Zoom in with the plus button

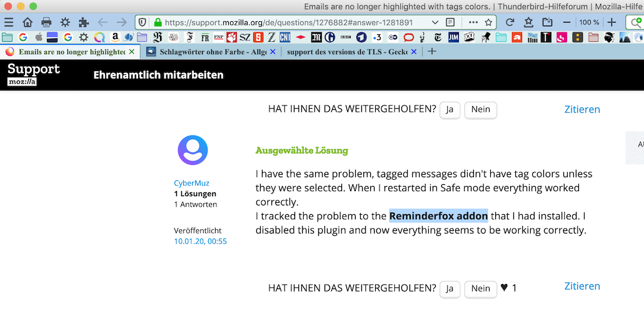611,22
